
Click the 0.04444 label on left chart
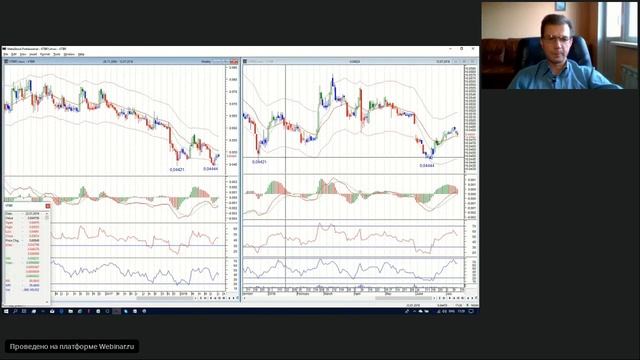coord(211,169)
